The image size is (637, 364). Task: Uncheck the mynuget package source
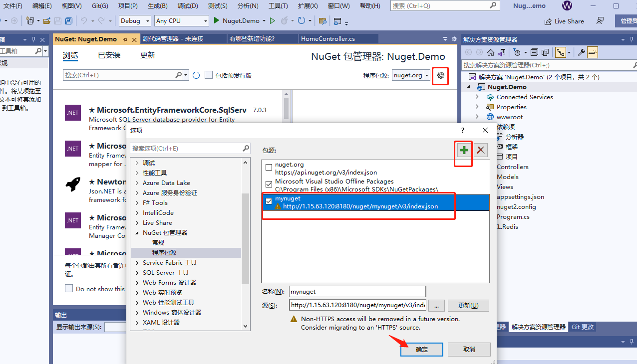pos(269,200)
